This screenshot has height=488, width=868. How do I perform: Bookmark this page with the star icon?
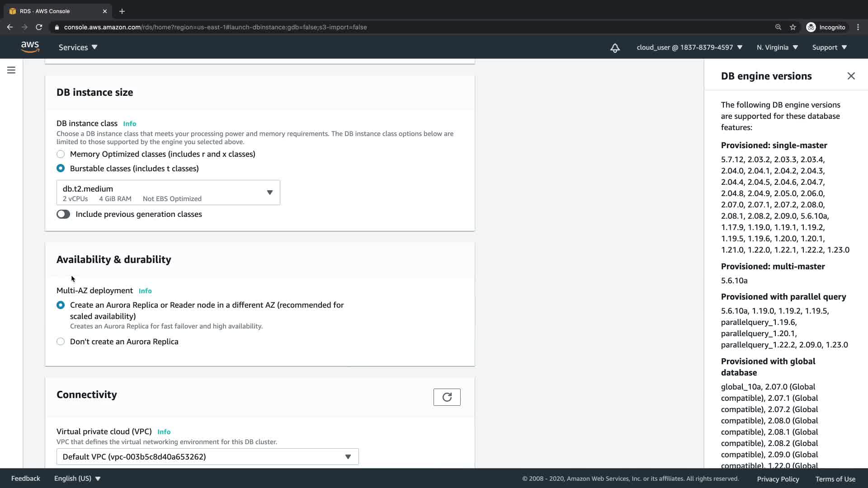coord(793,27)
